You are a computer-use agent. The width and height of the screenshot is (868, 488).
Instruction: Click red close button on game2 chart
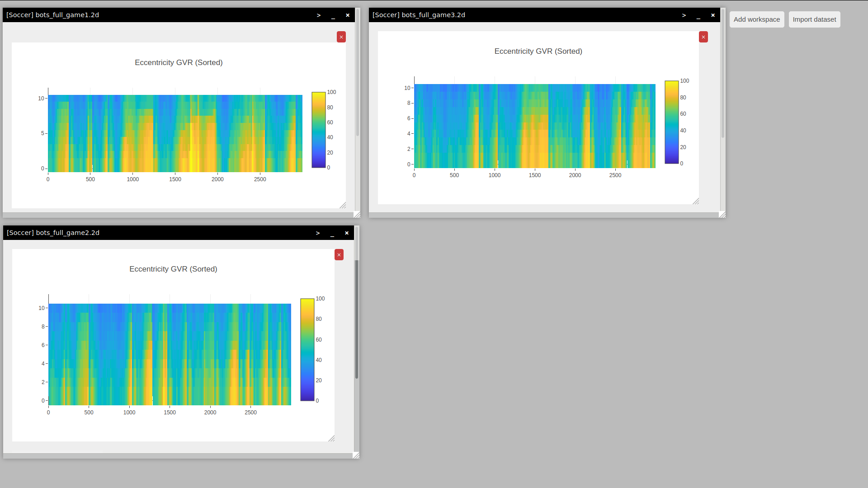339,255
